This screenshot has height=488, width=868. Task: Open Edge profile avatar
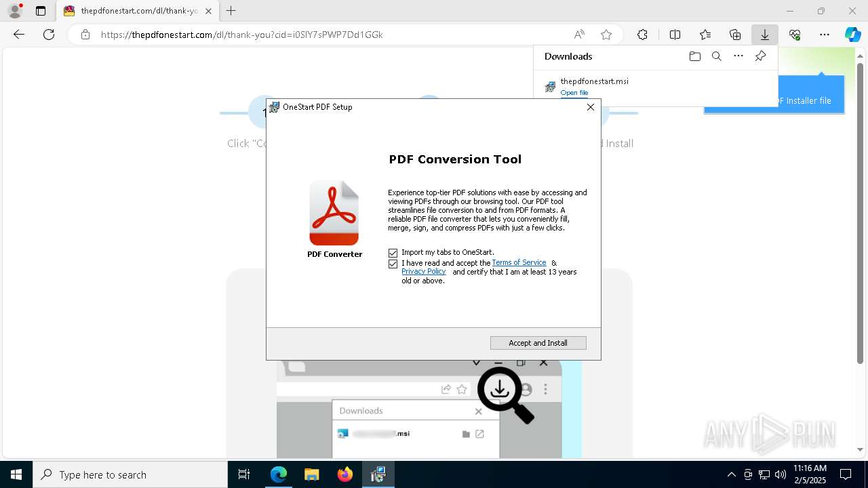point(15,11)
